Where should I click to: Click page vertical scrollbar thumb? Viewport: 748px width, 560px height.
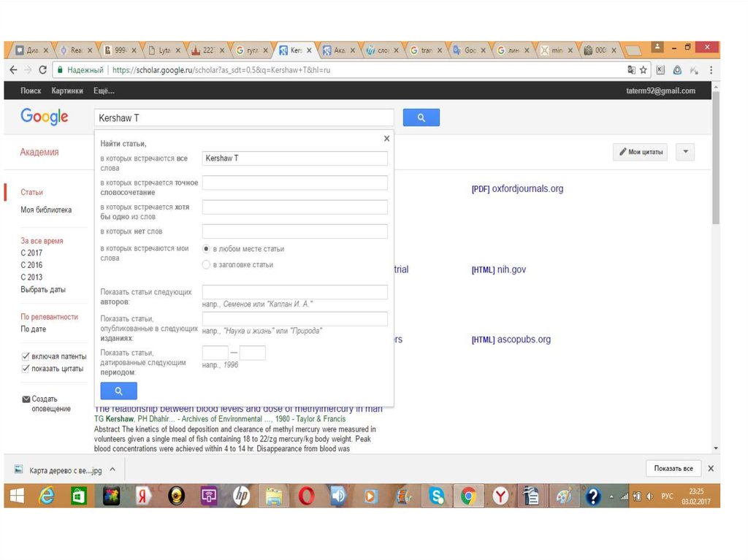pyautogui.click(x=716, y=158)
